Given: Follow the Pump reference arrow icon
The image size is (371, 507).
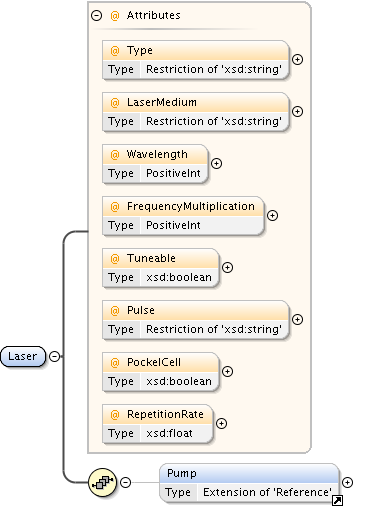Looking at the screenshot, I should 337,500.
